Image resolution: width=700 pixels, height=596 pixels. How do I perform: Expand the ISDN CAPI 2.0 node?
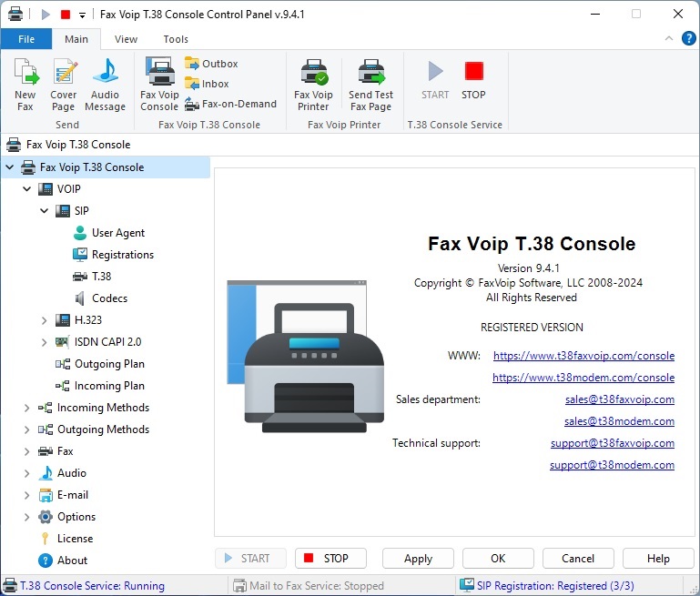coord(45,342)
